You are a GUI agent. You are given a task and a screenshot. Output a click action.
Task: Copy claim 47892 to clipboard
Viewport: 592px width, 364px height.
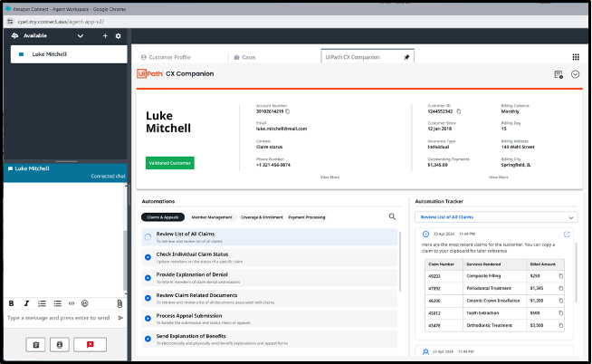pos(560,289)
